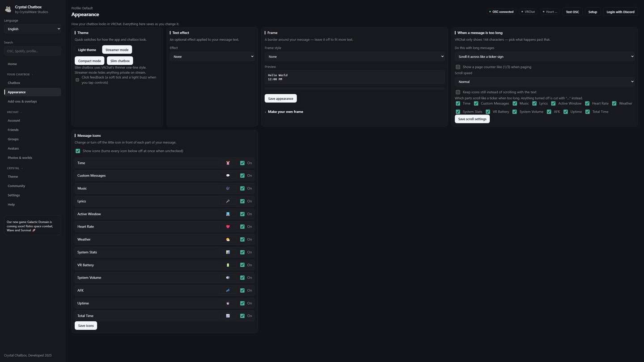Open the Chatbox sidebar page
644x362 pixels.
pyautogui.click(x=33, y=83)
